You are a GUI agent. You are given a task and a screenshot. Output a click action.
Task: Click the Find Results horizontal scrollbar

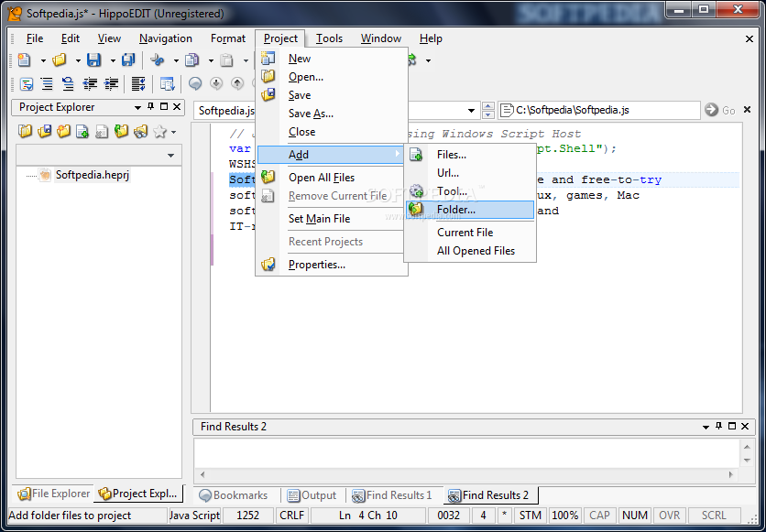tap(466, 474)
